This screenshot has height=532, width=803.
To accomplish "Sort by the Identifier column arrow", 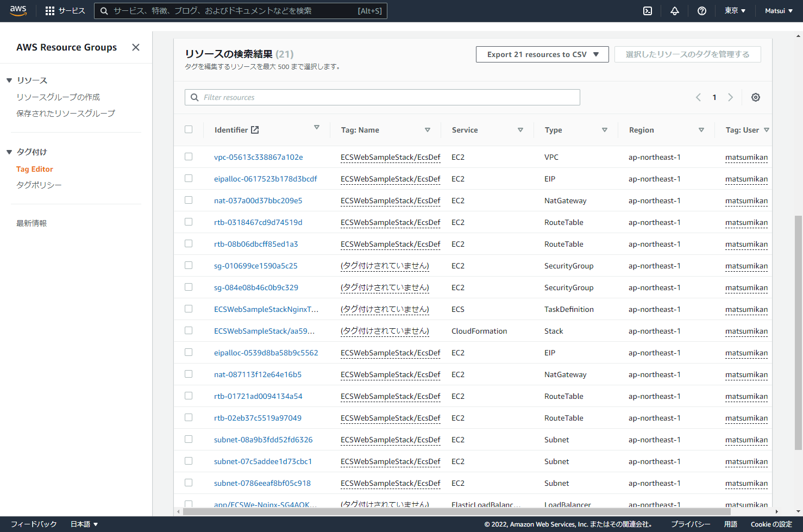I will [317, 127].
